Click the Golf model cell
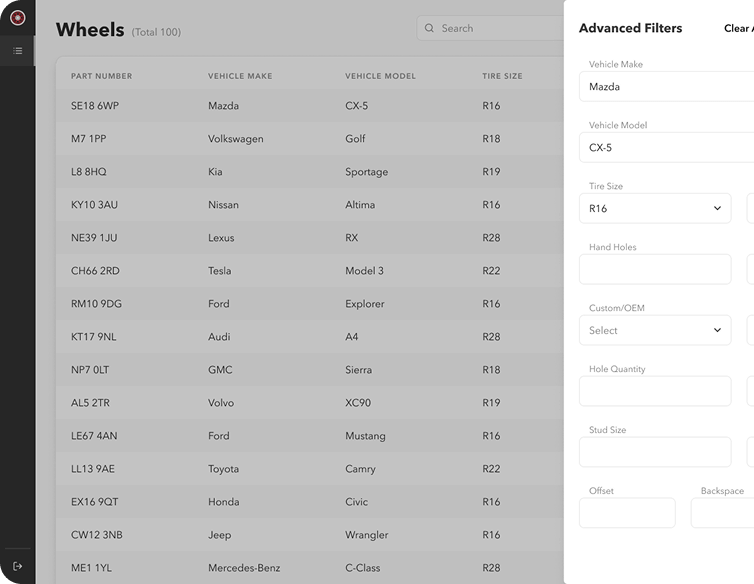Image resolution: width=754 pixels, height=584 pixels. click(355, 139)
